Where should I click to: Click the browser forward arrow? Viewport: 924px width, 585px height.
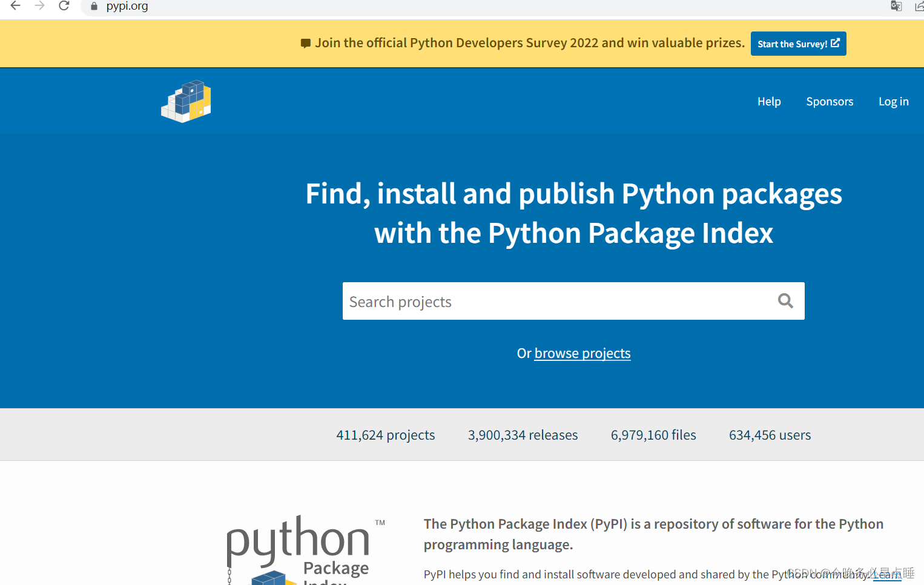[x=40, y=6]
